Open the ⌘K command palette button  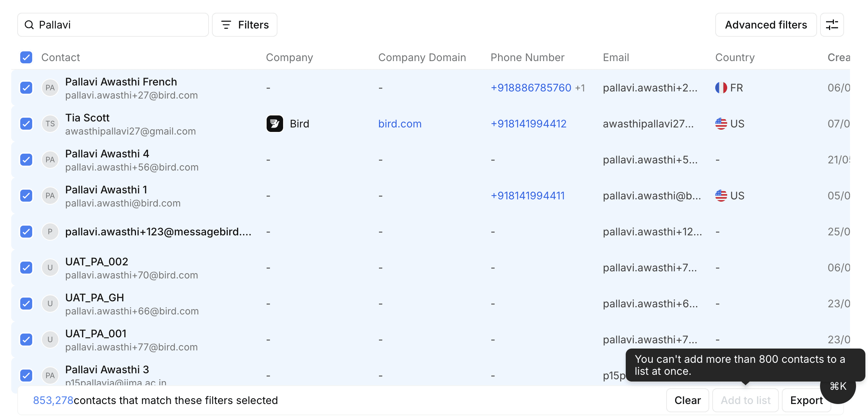(838, 386)
